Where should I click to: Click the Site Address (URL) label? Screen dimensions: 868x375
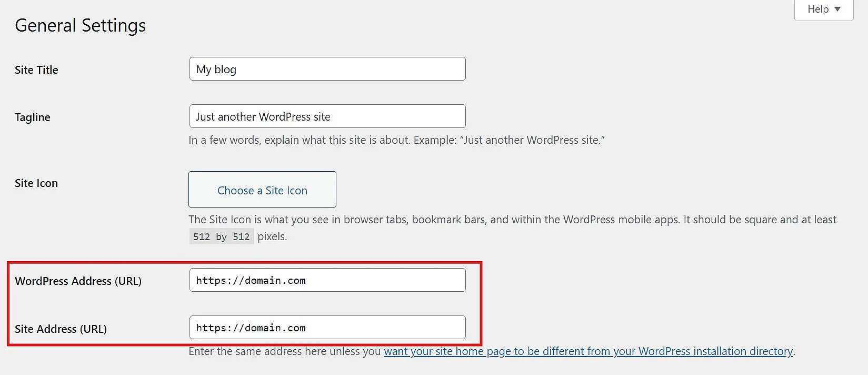coord(61,329)
